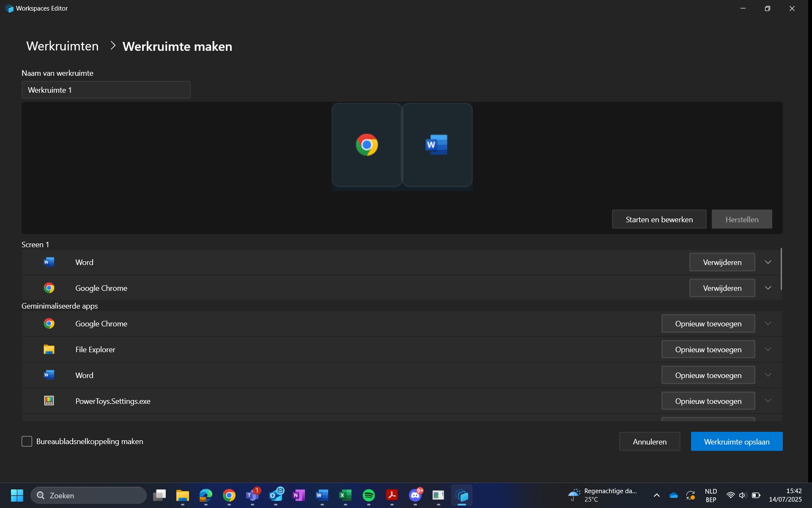Re-add PowerToys.Settings.exe with Opnieuw toevoegen
This screenshot has width=812, height=508.
708,401
